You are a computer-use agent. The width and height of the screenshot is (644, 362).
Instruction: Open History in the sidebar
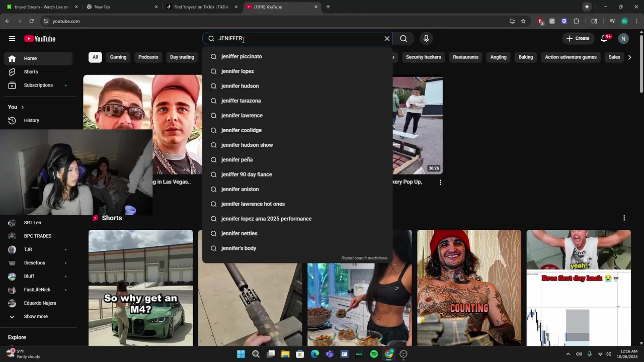(x=38, y=121)
